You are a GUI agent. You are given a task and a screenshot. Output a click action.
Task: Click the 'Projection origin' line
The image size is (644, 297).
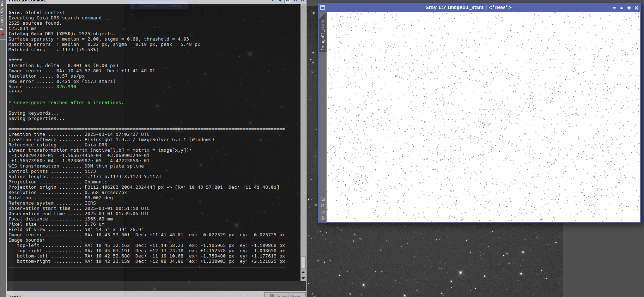(x=144, y=187)
